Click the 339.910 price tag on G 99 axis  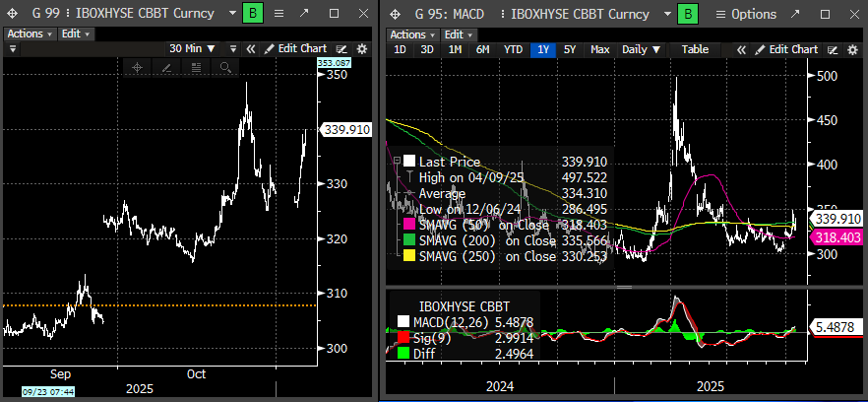click(346, 130)
